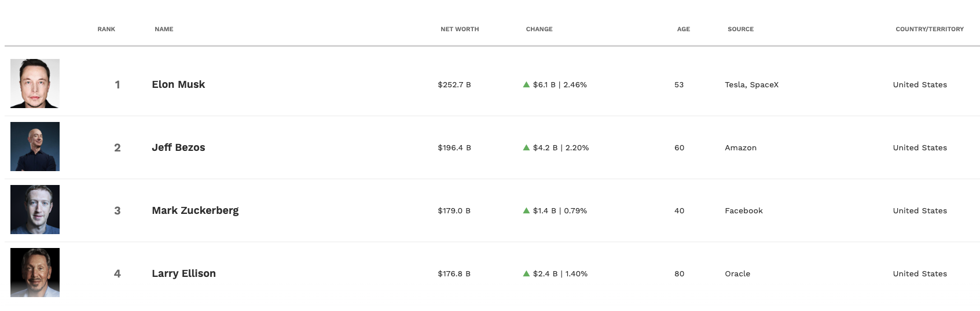
Task: Click Tesla, SpaceX source text
Action: click(751, 84)
